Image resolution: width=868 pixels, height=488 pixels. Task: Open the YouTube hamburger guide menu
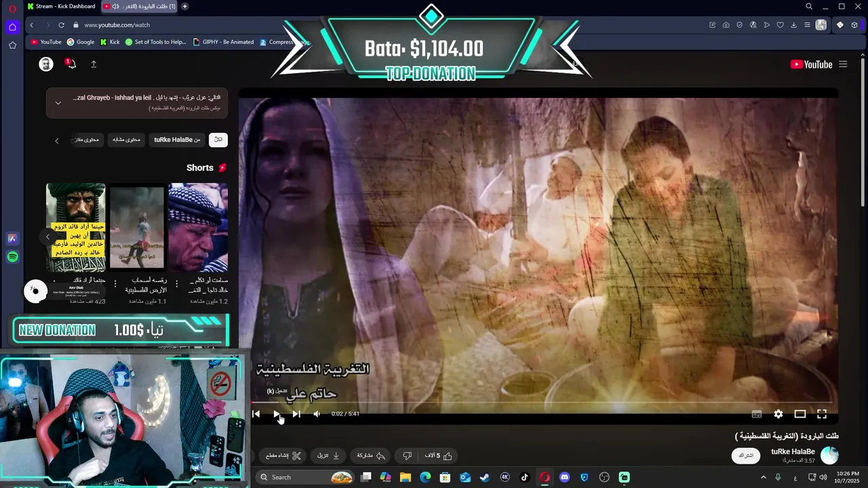pos(843,64)
